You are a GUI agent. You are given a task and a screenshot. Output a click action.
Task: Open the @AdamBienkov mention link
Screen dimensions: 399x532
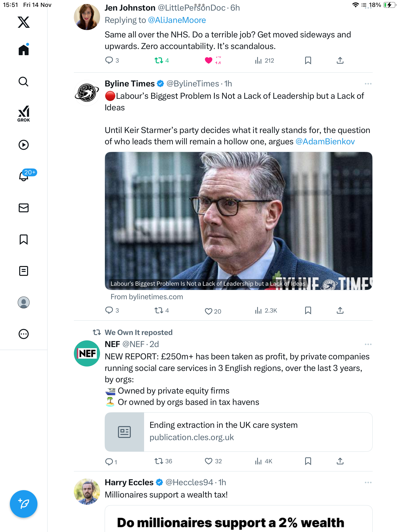point(325,142)
